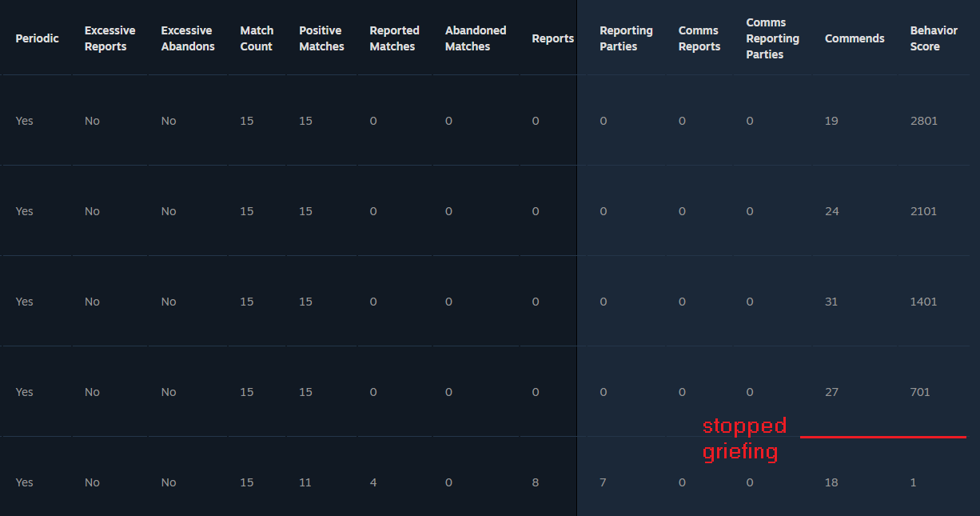Screen dimensions: 980x516
Task: Click the Positive Matches column header
Action: click(x=321, y=38)
